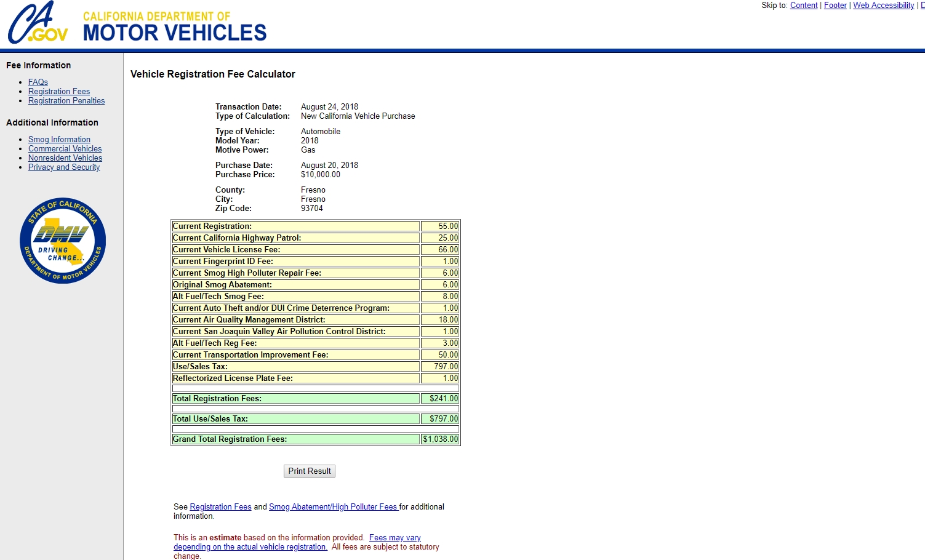The image size is (925, 560).
Task: Select the Vehicle Registration Fee Calculator heading
Action: tap(213, 74)
